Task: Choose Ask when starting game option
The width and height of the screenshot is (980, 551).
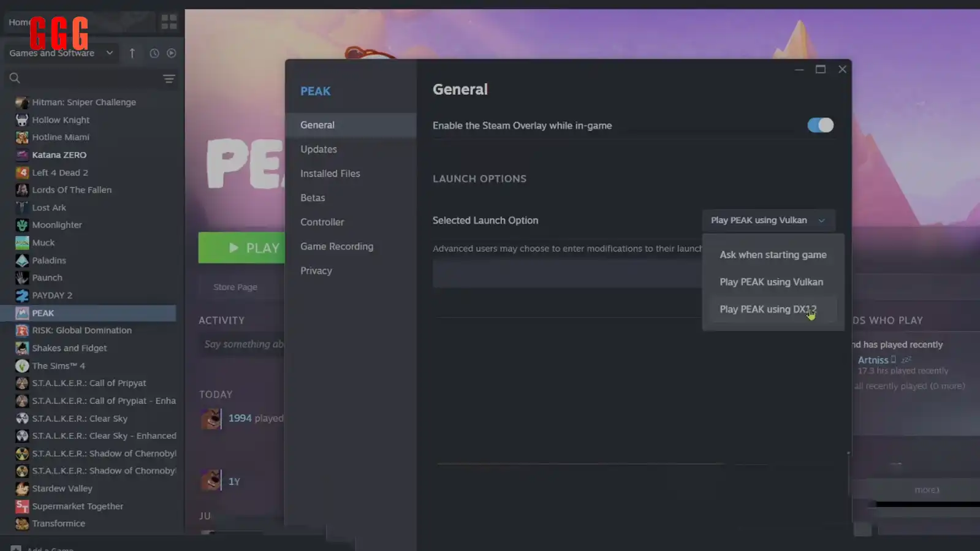Action: [773, 254]
